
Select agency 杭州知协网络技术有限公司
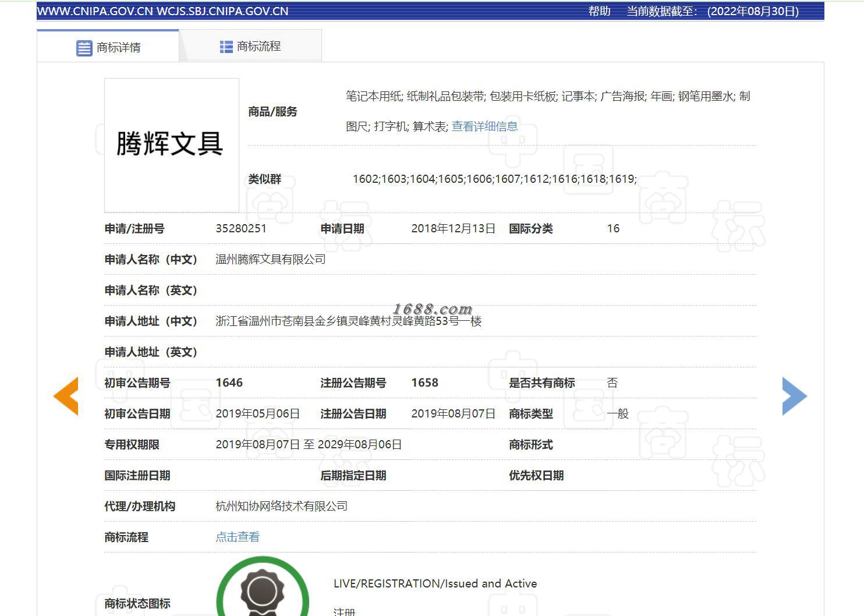pyautogui.click(x=282, y=506)
